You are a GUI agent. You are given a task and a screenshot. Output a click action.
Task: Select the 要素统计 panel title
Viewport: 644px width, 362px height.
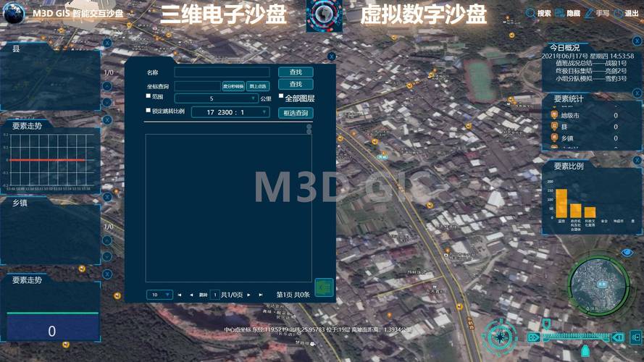(569, 99)
